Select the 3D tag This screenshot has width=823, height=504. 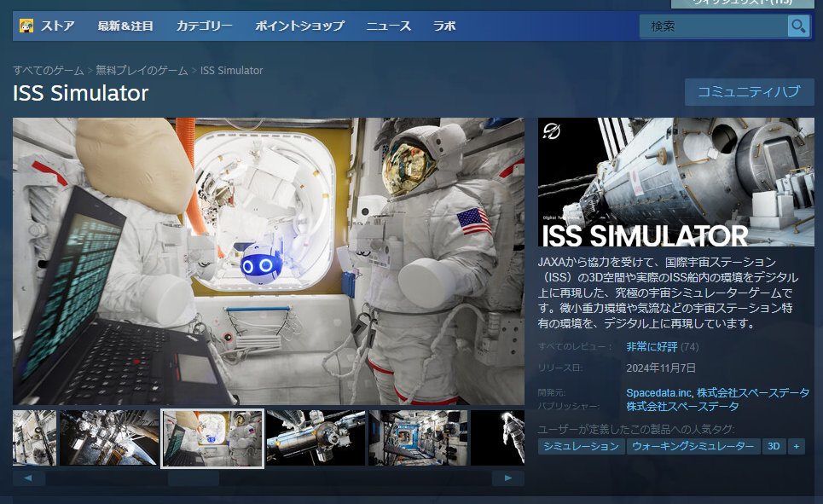(774, 446)
